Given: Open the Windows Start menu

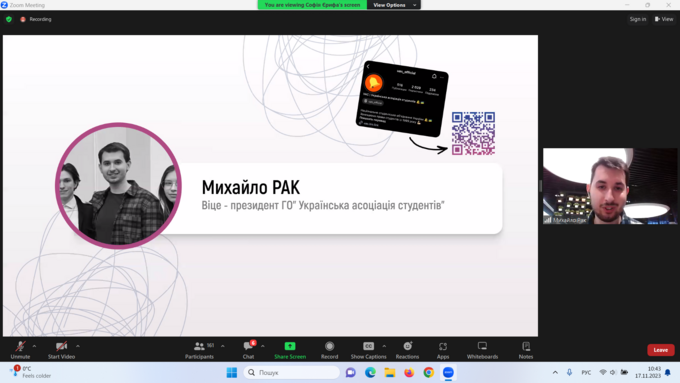Looking at the screenshot, I should 232,373.
